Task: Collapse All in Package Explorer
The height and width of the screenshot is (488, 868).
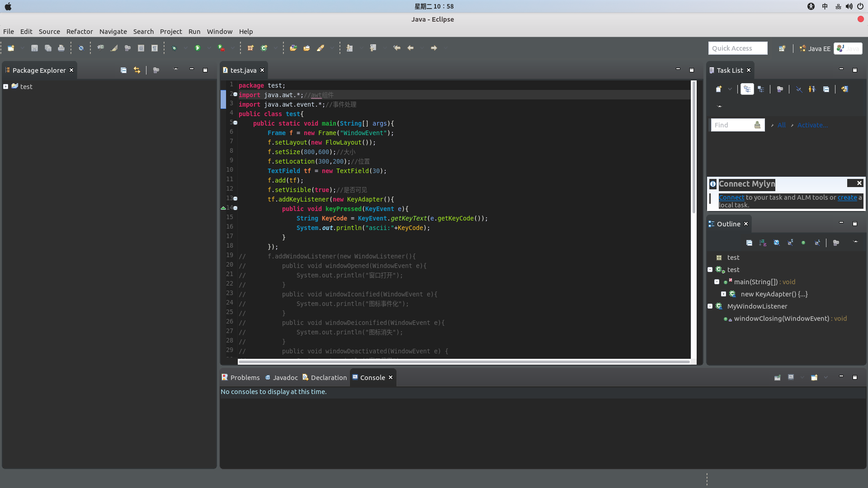Action: pos(123,70)
